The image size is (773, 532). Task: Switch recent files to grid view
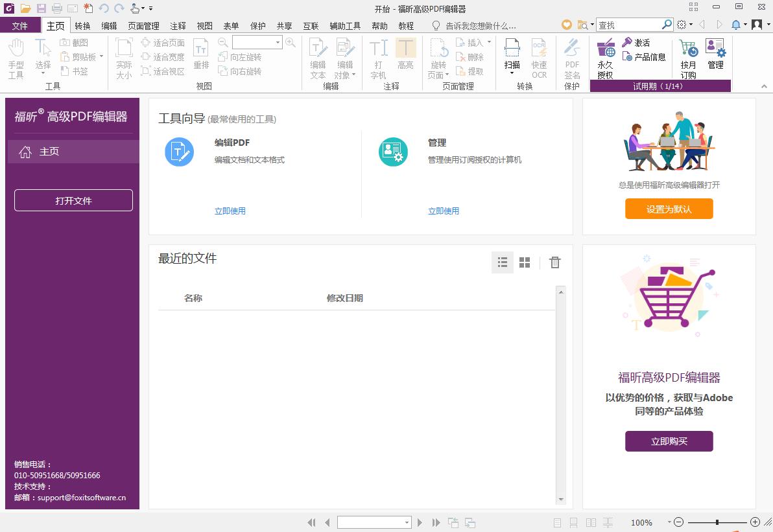point(525,262)
